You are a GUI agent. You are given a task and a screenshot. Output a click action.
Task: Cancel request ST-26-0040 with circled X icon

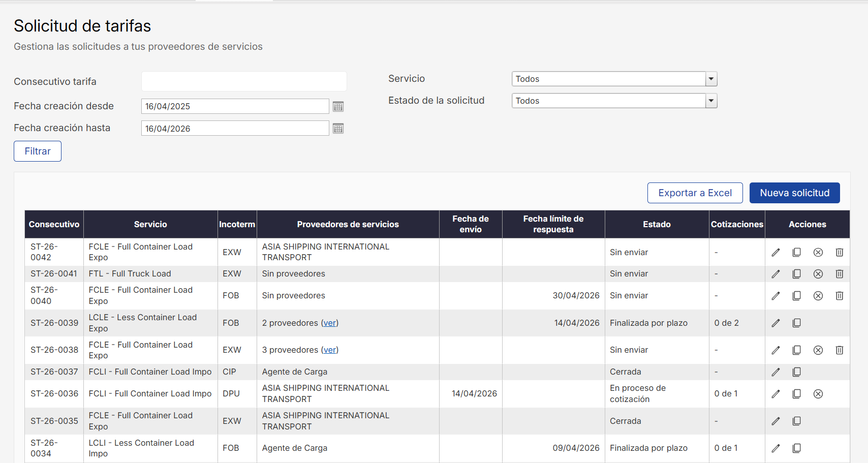[x=818, y=296]
